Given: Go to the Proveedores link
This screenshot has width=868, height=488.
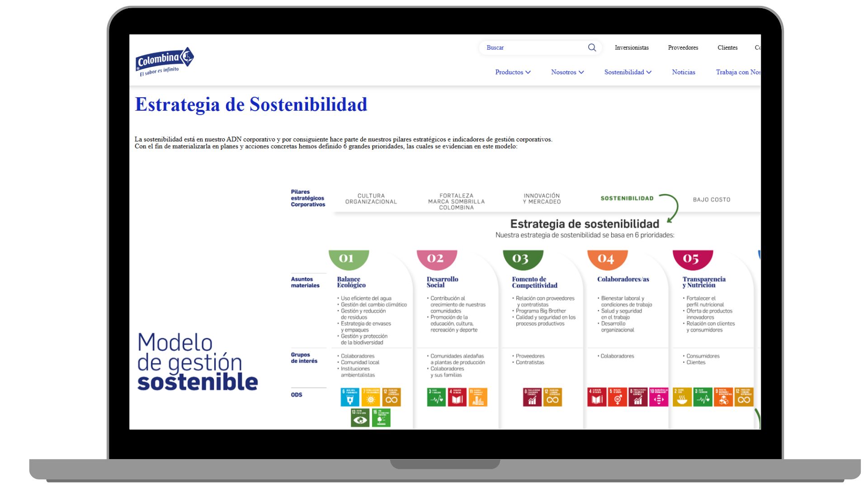Looking at the screenshot, I should click(x=683, y=47).
